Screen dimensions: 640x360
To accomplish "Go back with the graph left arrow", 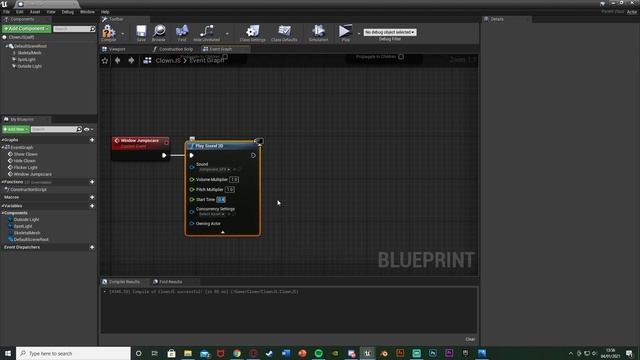I will click(x=118, y=60).
